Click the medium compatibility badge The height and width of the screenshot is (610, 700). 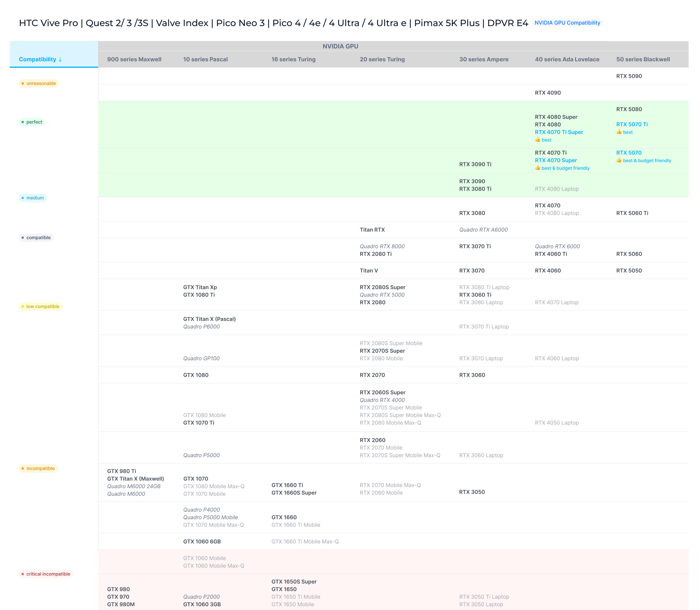33,198
